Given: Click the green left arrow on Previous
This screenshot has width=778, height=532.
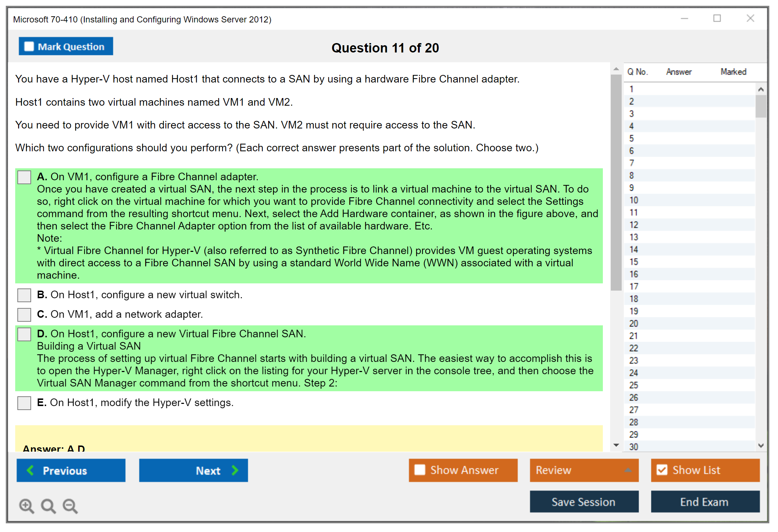Looking at the screenshot, I should tap(30, 470).
